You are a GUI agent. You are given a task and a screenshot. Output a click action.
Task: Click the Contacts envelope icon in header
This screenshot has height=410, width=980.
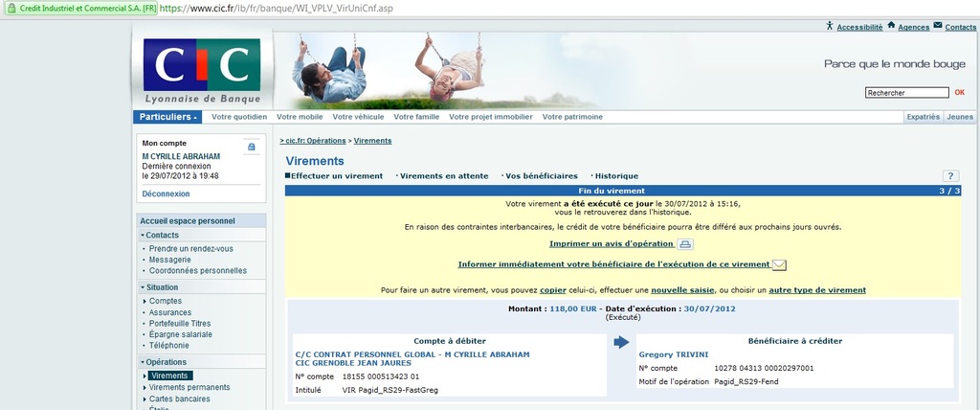click(938, 26)
